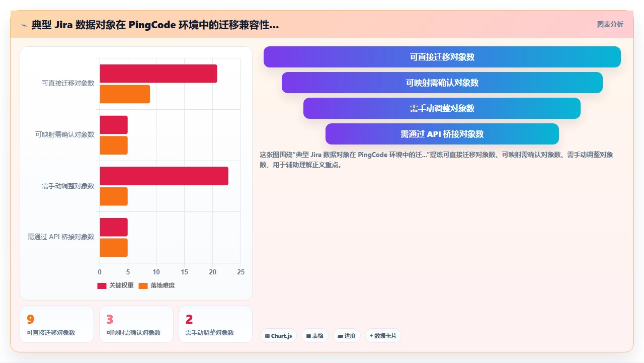Click the y-axis label 需手动调整对象数
This screenshot has height=363, width=644.
point(68,186)
